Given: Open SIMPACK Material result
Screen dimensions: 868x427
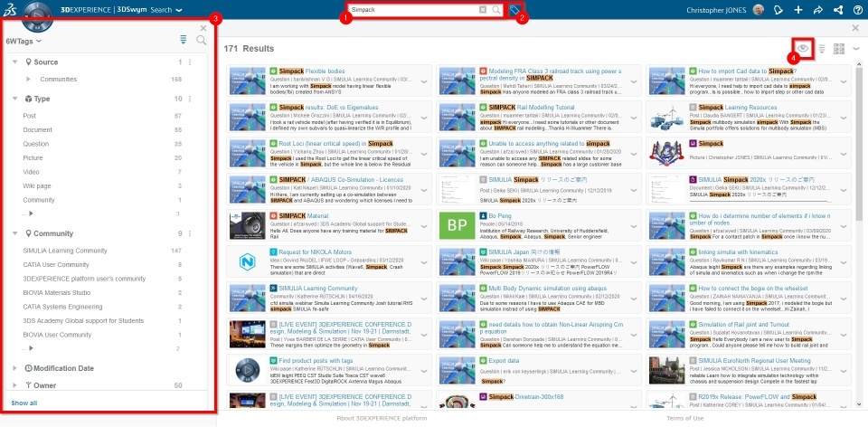Looking at the screenshot, I should point(304,216).
